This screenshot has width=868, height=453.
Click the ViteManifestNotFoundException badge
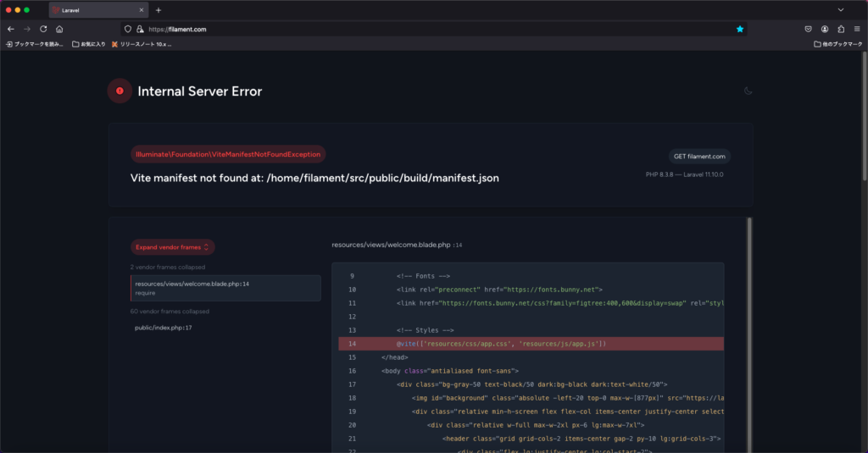(x=228, y=154)
